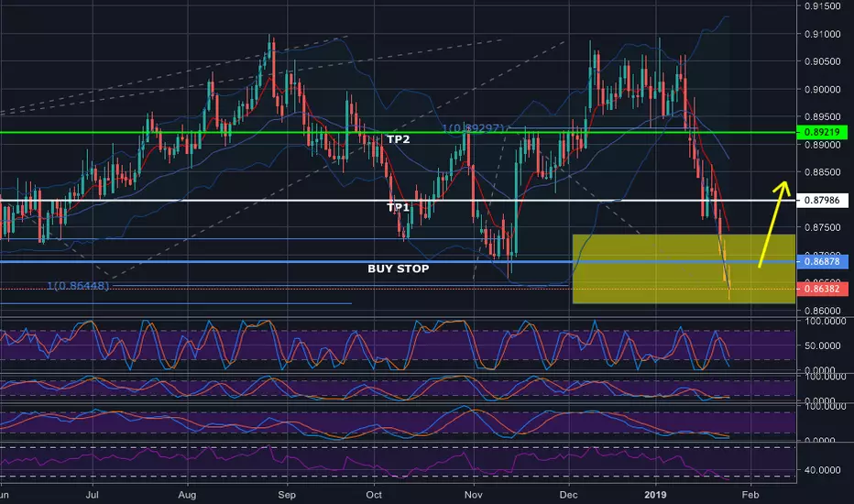Viewport: 854px width, 504px height.
Task: Click the 2019 label on time axis
Action: pyautogui.click(x=655, y=495)
